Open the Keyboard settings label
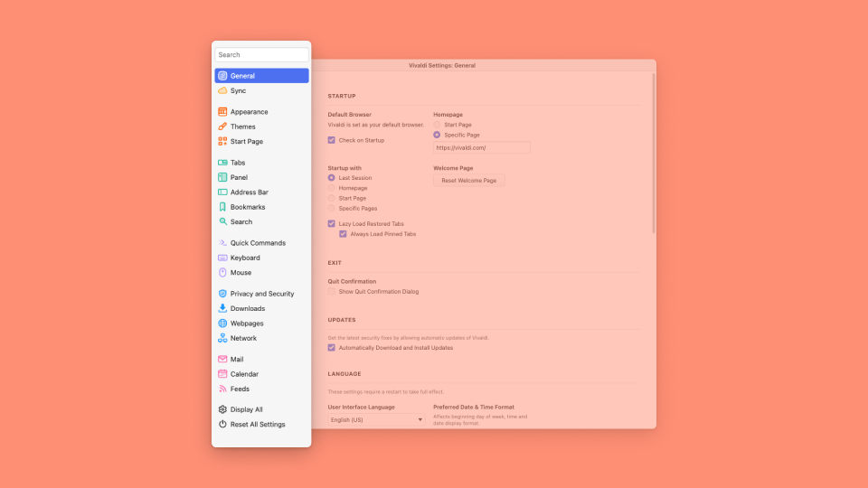The width and height of the screenshot is (868, 488). click(x=245, y=258)
